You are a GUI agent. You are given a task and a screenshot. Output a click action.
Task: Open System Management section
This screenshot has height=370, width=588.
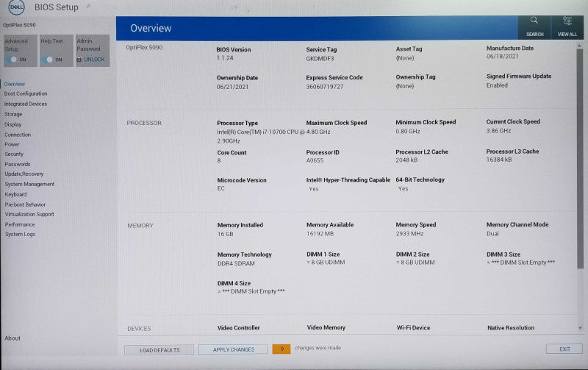click(x=29, y=184)
